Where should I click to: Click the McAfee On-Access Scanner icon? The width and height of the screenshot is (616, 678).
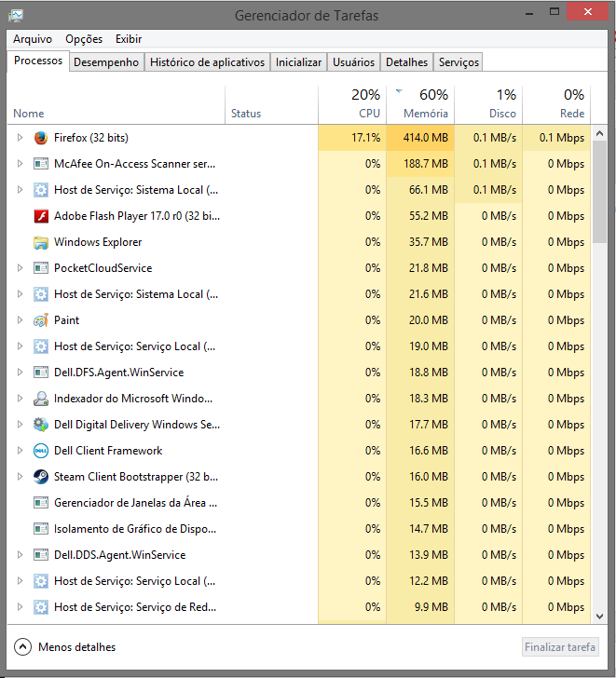[x=41, y=164]
